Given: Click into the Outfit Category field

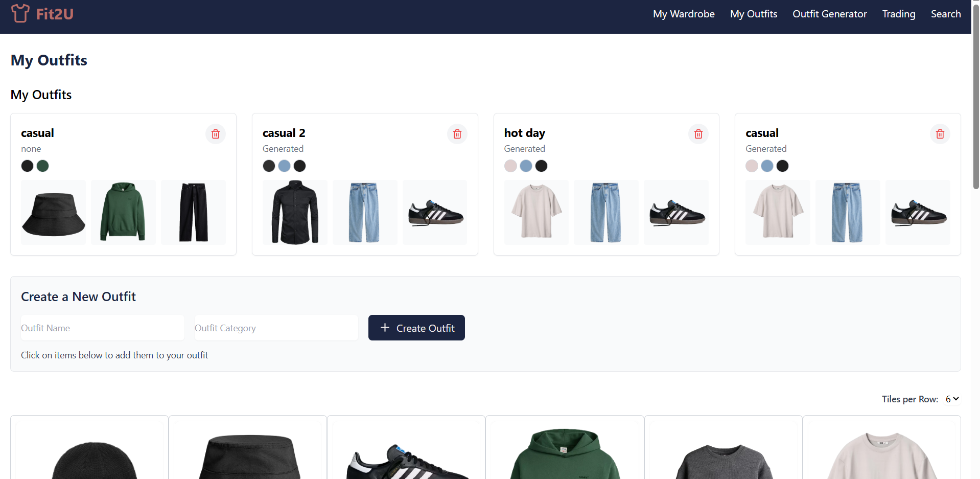Looking at the screenshot, I should [276, 328].
